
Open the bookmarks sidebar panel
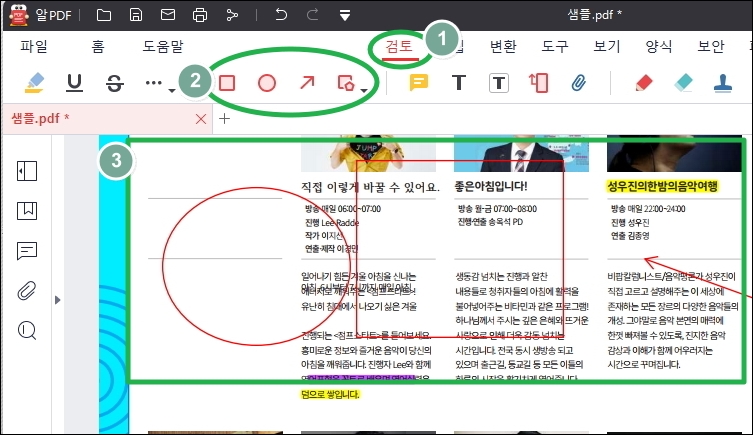pyautogui.click(x=27, y=211)
